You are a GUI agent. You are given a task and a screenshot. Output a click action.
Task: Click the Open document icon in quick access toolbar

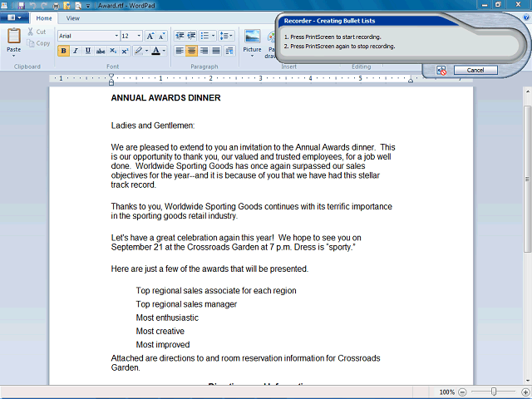67,6
